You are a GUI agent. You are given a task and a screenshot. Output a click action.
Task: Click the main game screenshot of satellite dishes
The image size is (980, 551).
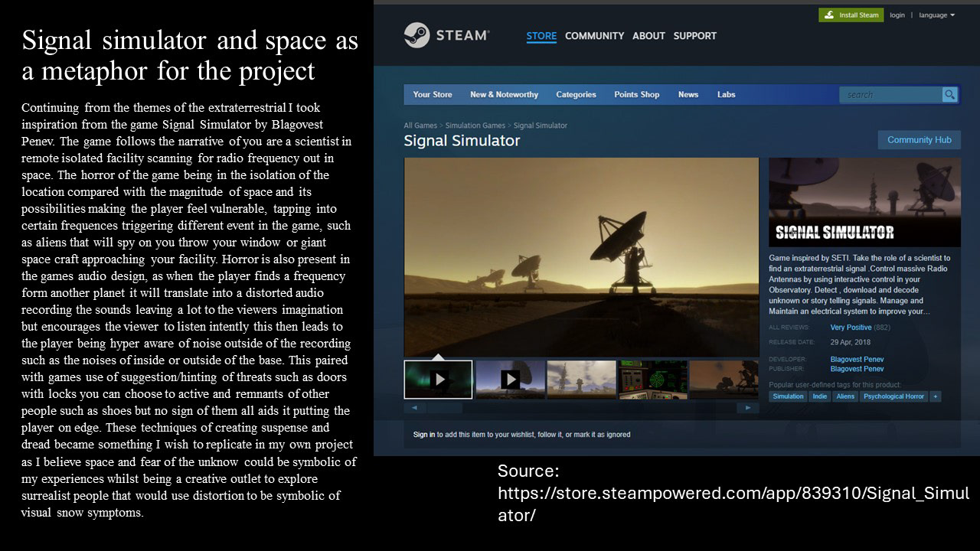point(581,256)
